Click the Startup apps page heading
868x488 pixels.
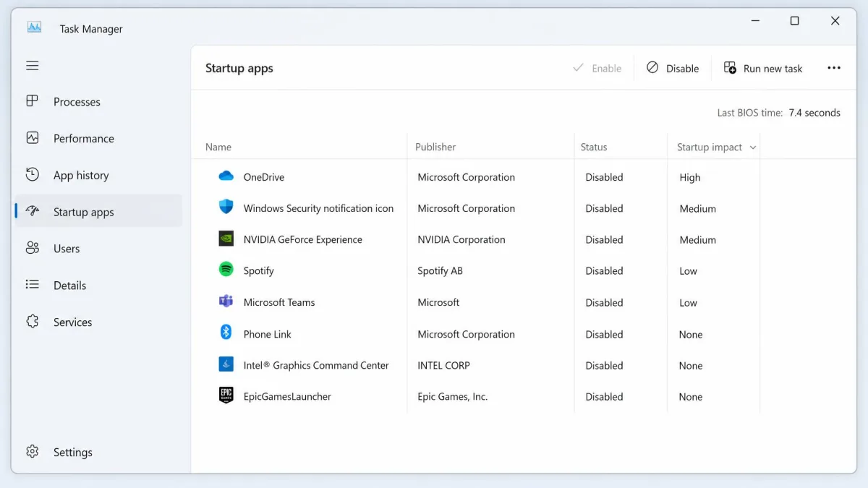(x=239, y=69)
